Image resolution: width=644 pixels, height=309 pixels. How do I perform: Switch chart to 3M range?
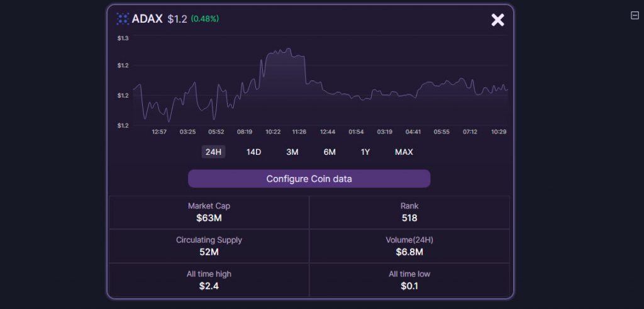click(x=292, y=152)
